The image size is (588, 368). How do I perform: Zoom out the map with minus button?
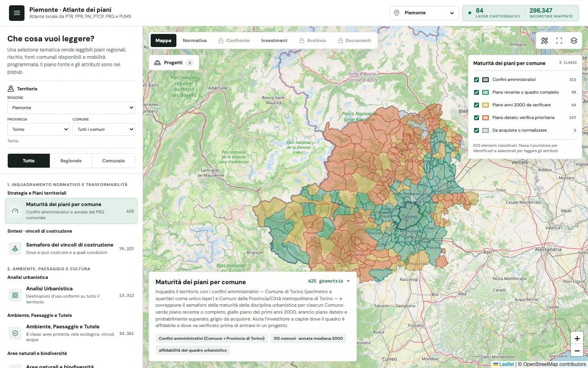(x=577, y=351)
